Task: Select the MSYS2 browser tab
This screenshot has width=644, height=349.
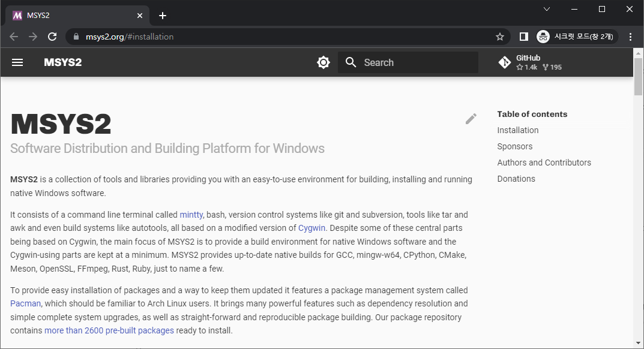Action: (77, 16)
